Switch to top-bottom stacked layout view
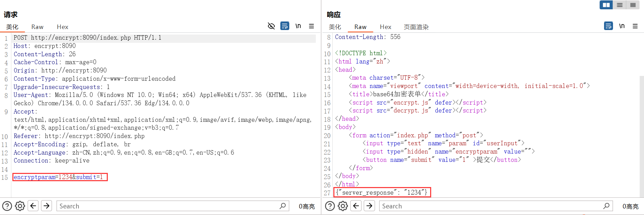 620,5
